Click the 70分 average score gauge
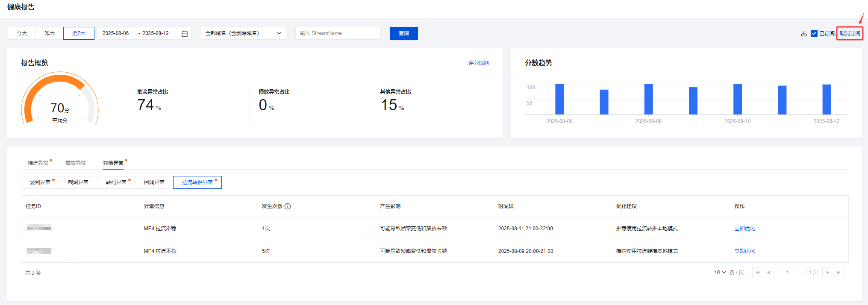This screenshot has height=305, width=868. click(x=60, y=99)
